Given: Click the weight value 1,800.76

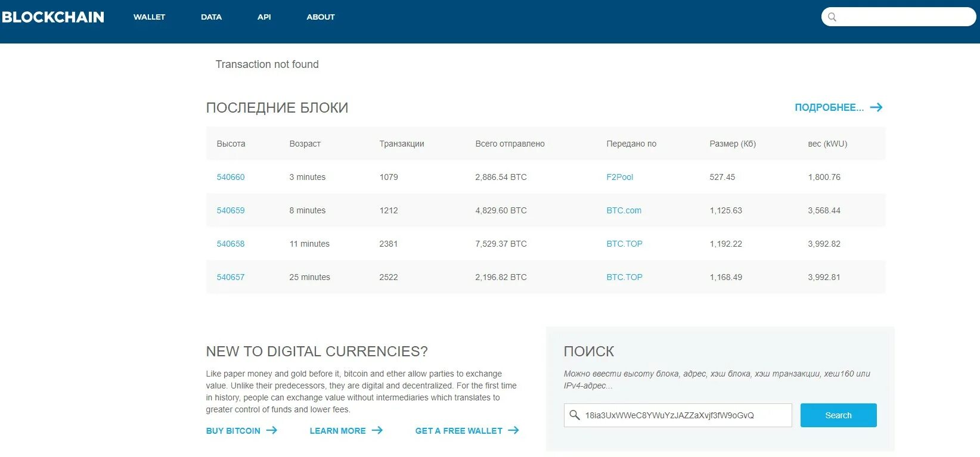Looking at the screenshot, I should (824, 177).
